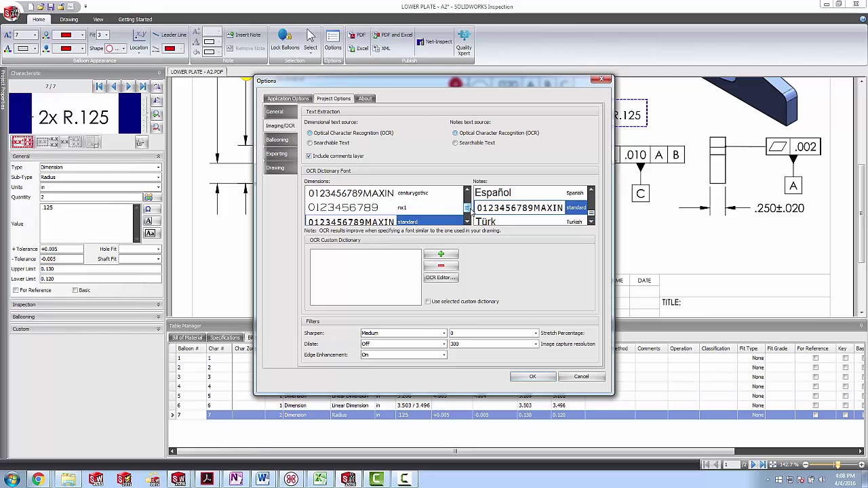This screenshot has height=488, width=868.
Task: Switch to the Project Options tab
Action: coord(334,99)
